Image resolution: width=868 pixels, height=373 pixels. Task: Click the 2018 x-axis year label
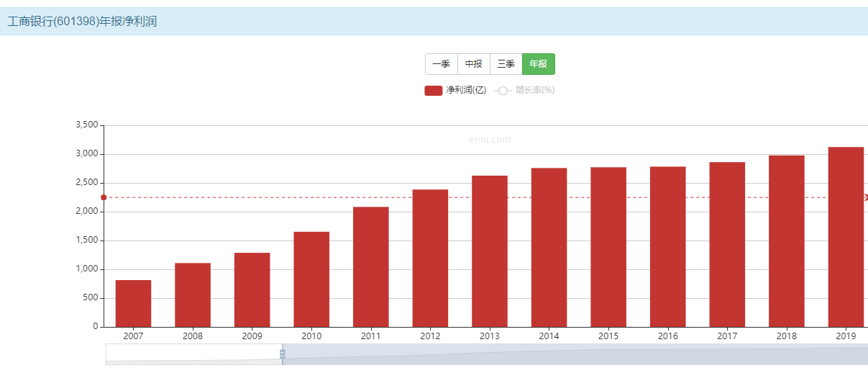pos(787,336)
